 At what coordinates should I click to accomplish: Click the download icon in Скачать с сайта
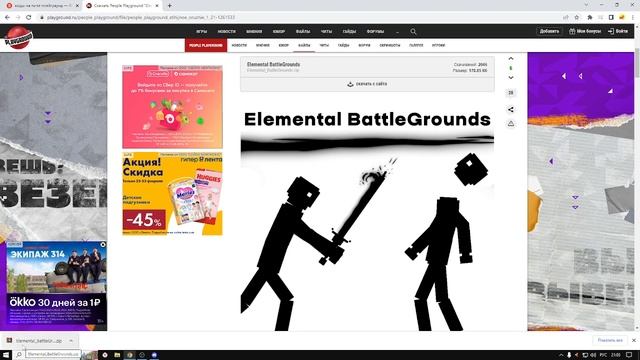pyautogui.click(x=350, y=84)
